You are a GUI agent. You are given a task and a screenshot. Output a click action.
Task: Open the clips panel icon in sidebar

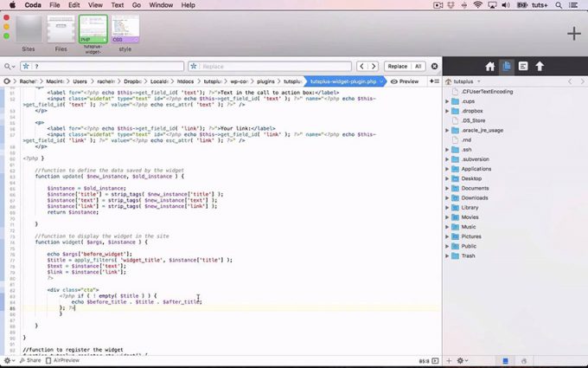pyautogui.click(x=523, y=66)
